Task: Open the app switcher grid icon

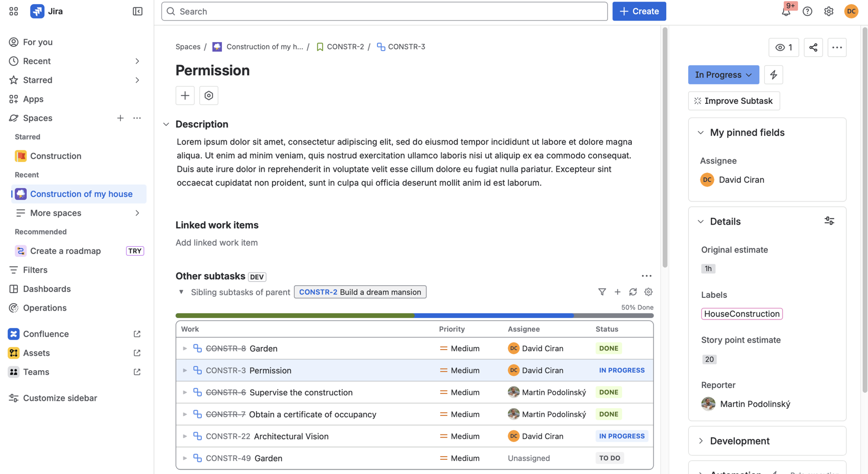Action: pyautogui.click(x=14, y=11)
